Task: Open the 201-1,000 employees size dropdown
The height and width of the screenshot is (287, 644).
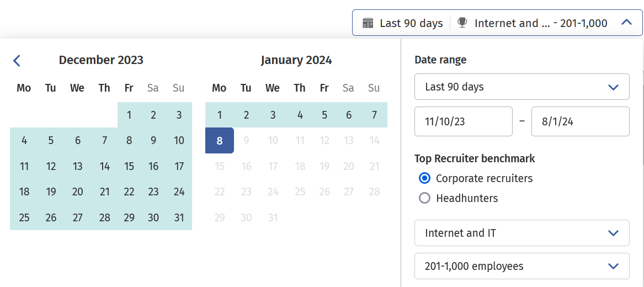Action: tap(521, 266)
